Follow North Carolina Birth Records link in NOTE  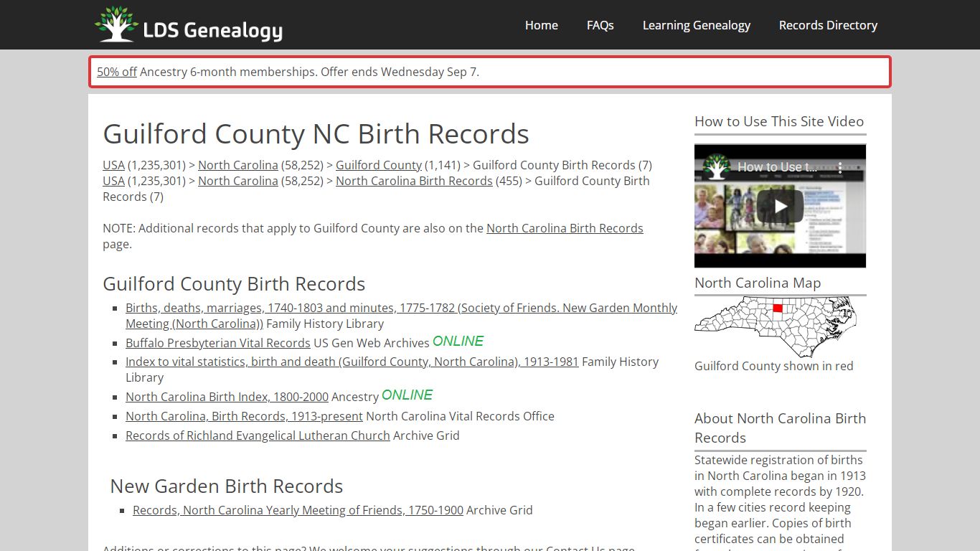click(565, 228)
